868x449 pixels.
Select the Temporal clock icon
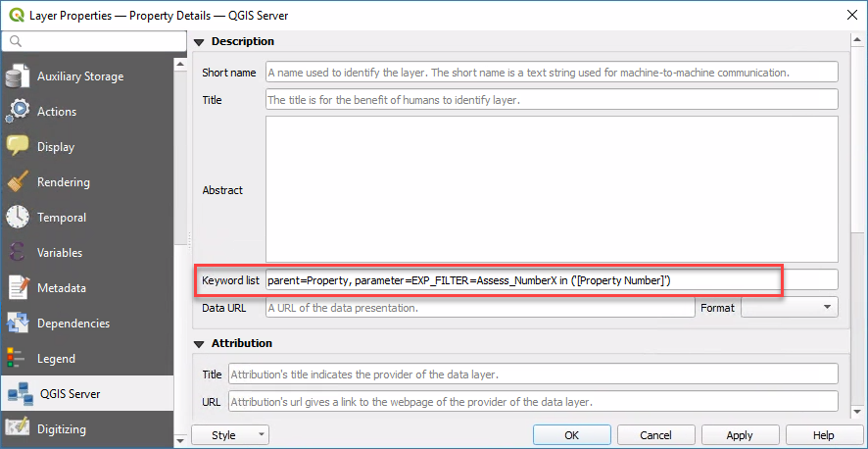click(19, 218)
